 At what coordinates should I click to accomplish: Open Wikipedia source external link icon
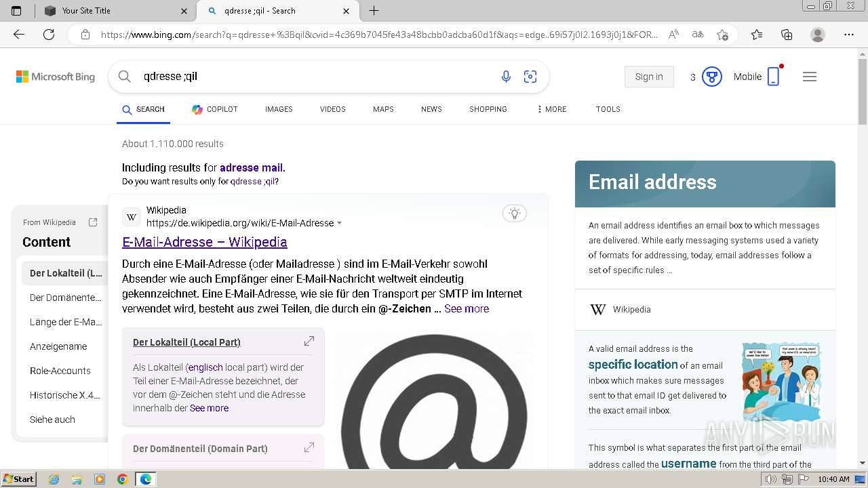(93, 222)
